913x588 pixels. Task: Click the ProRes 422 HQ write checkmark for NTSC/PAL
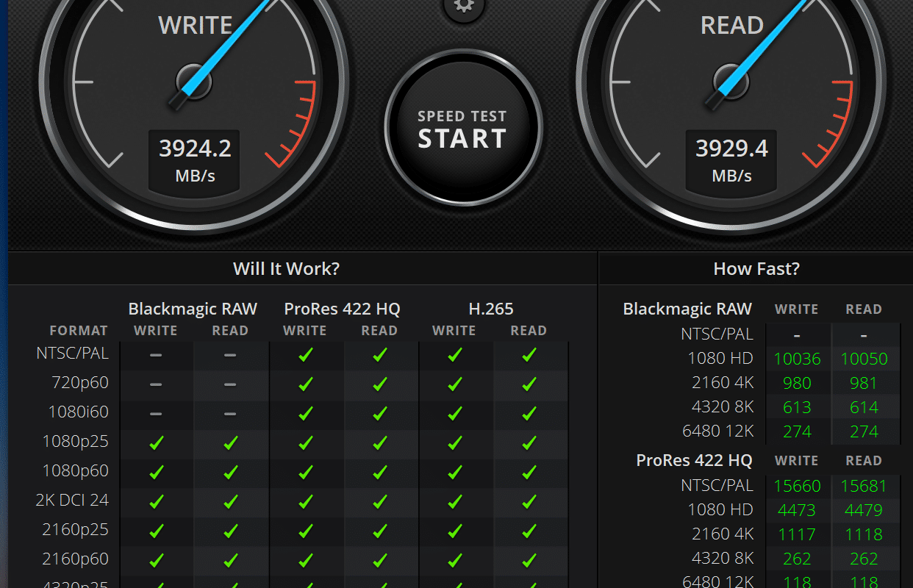click(x=305, y=354)
